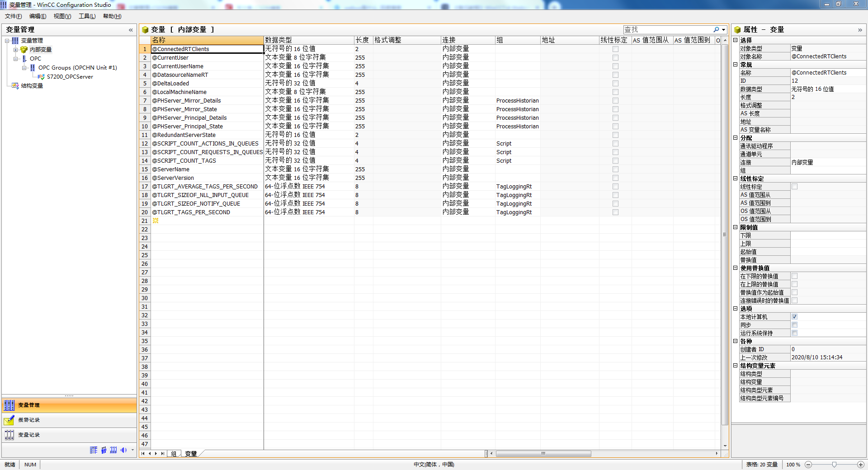Screen dimensions: 868x470
Task: Select the OPC tree node
Action: point(35,59)
